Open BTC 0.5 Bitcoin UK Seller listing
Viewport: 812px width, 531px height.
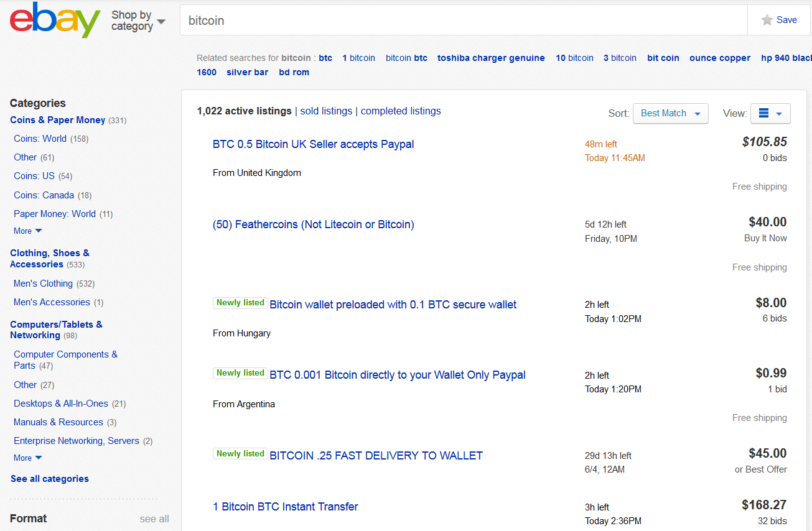pos(313,144)
